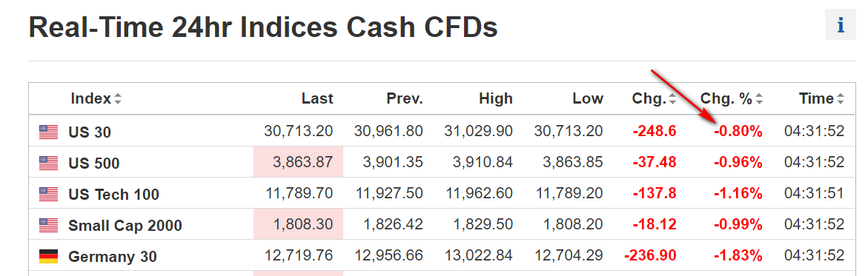This screenshot has width=868, height=276.
Task: Sort by the Chg. column arrows
Action: tap(672, 99)
